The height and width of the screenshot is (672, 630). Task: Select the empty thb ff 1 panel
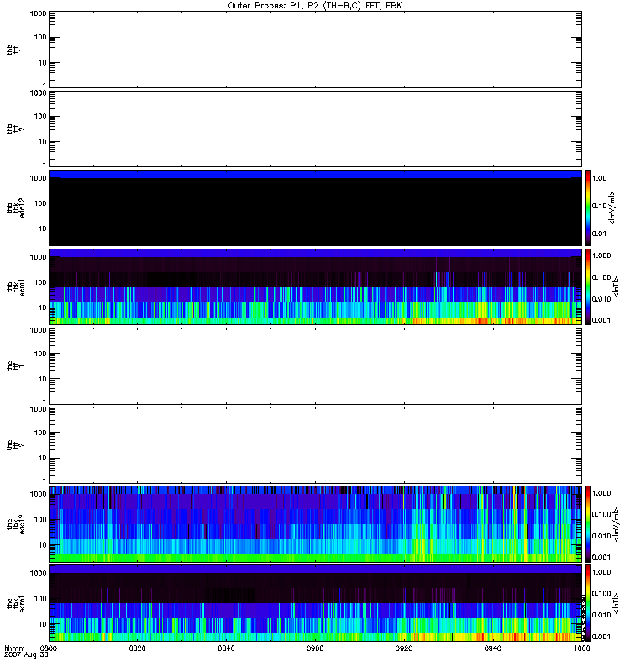pos(315,49)
